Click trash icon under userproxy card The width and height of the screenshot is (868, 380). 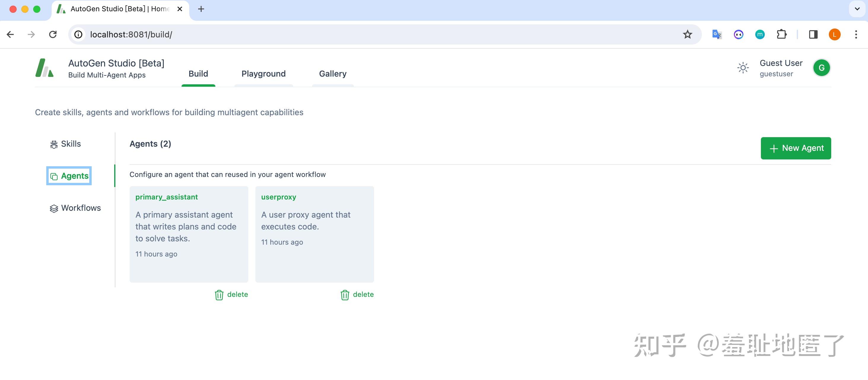coord(345,295)
